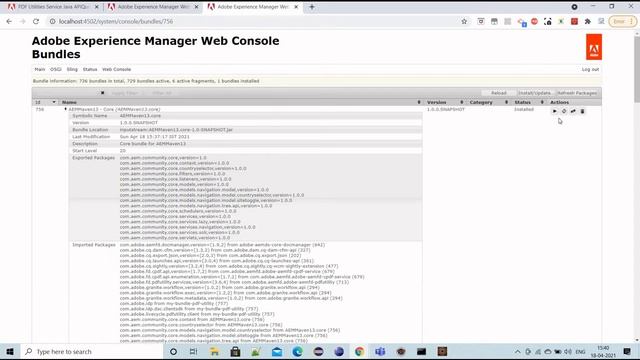The image size is (640, 360).
Task: Open Task View in the taskbar
Action: (x=193, y=351)
